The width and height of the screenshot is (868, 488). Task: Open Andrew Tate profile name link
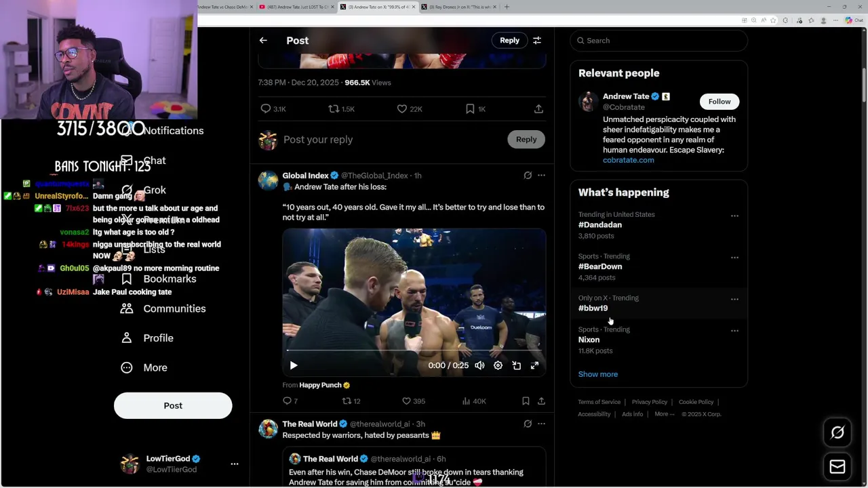tap(626, 96)
